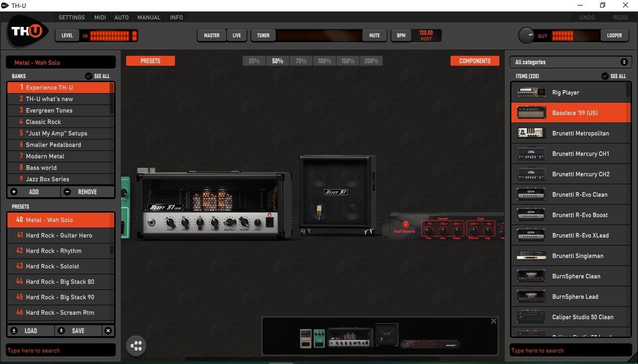The height and width of the screenshot is (364, 638).
Task: Open the MIDI menu
Action: (x=100, y=17)
